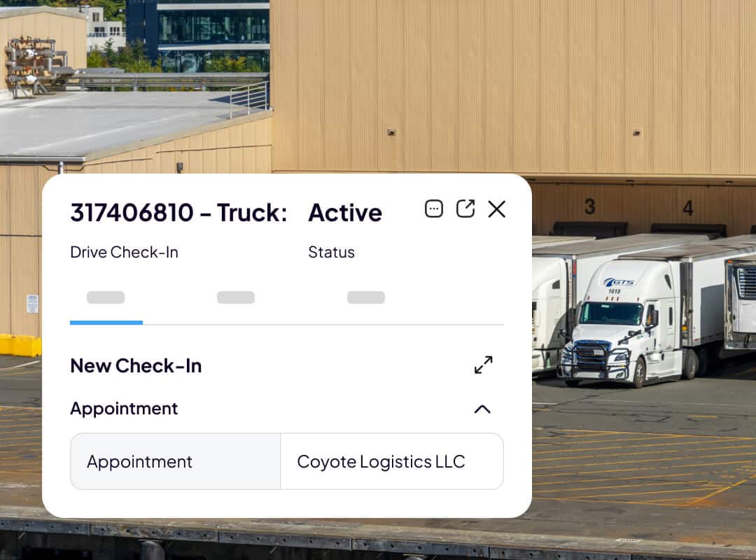The width and height of the screenshot is (756, 560).
Task: Click the 317406810 – Truck title
Action: click(x=178, y=212)
